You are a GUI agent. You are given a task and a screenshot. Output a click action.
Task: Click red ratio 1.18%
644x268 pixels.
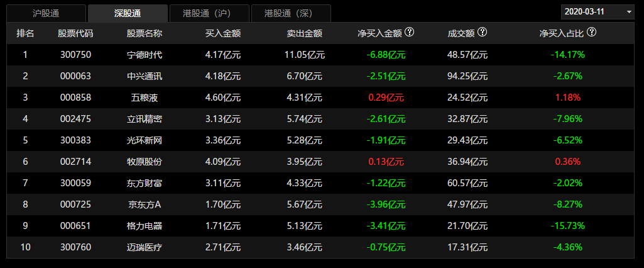(567, 98)
